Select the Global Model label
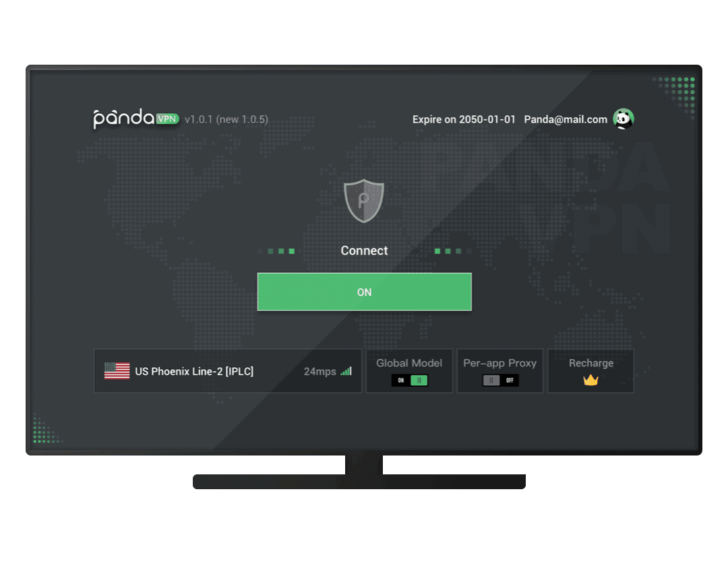 coord(409,363)
